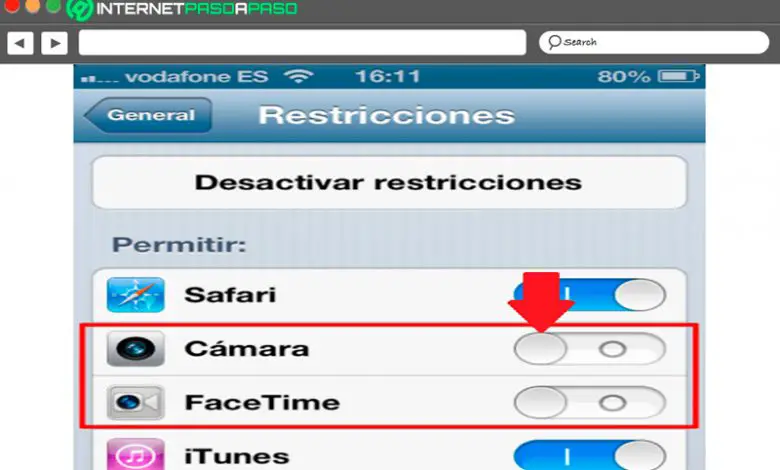
Task: Open the Safari app icon
Action: pos(135,295)
